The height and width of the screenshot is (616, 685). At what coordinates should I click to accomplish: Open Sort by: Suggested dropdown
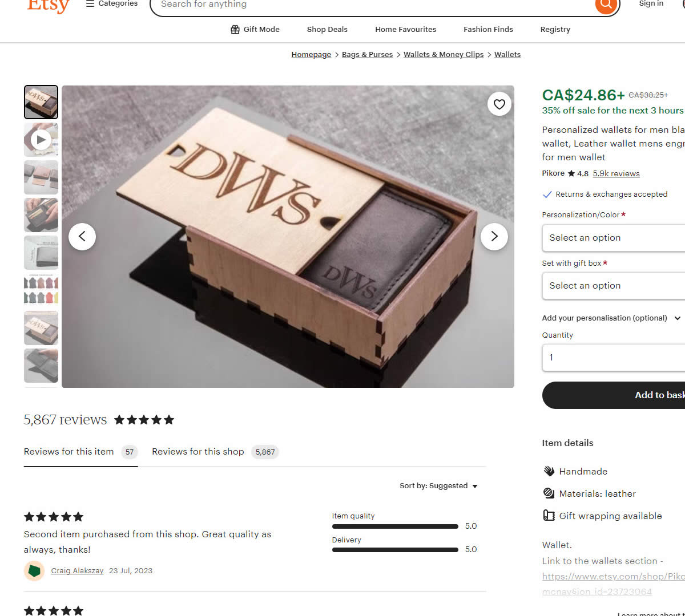[438, 486]
